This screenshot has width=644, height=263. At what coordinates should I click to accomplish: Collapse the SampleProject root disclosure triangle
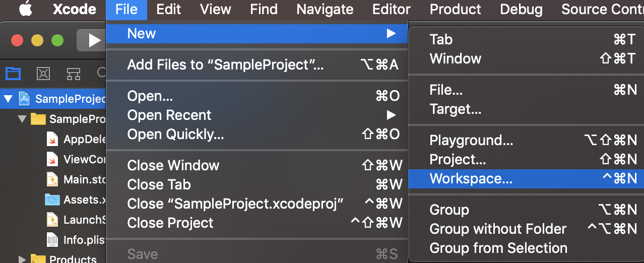pos(8,99)
